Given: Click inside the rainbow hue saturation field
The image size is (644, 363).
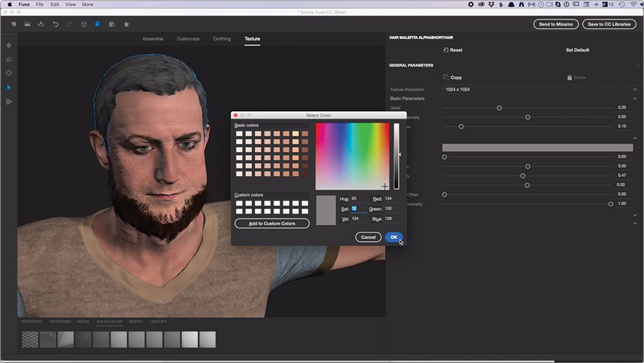Looking at the screenshot, I should [x=352, y=156].
